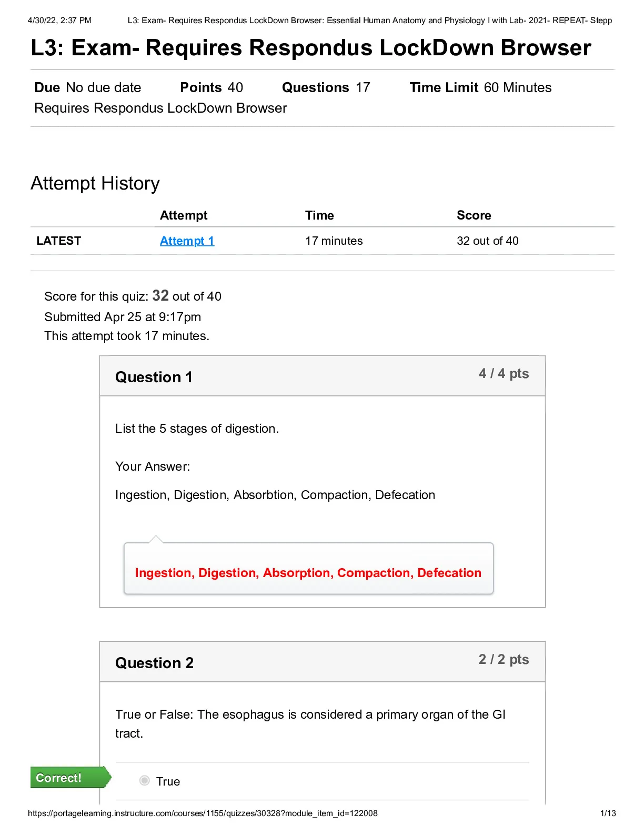Click the 32 out of 40 score cell

(x=487, y=241)
